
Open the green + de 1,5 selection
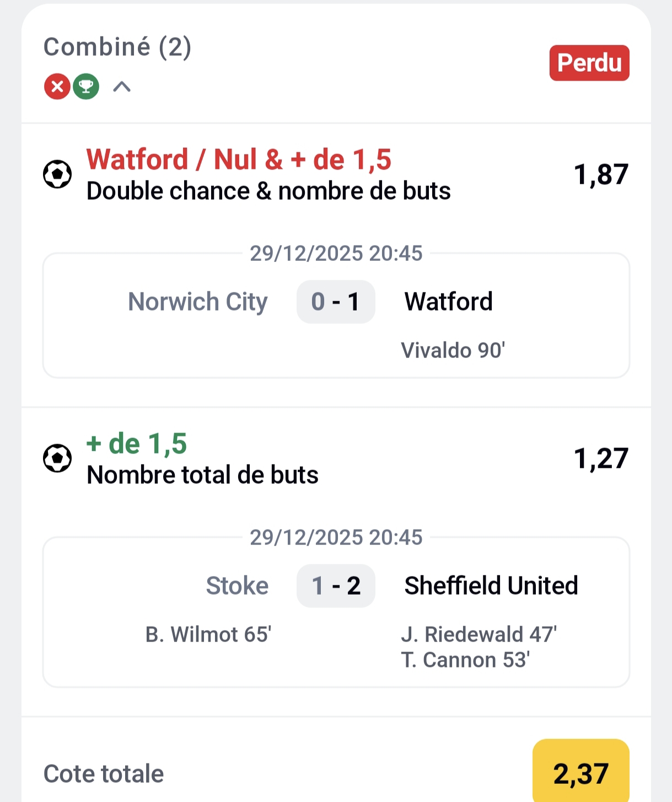pyautogui.click(x=137, y=443)
